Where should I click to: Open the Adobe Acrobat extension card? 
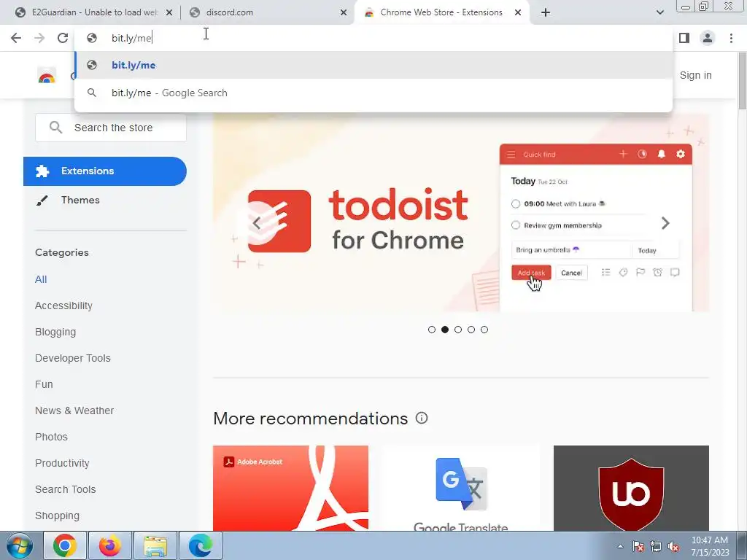tap(290, 488)
